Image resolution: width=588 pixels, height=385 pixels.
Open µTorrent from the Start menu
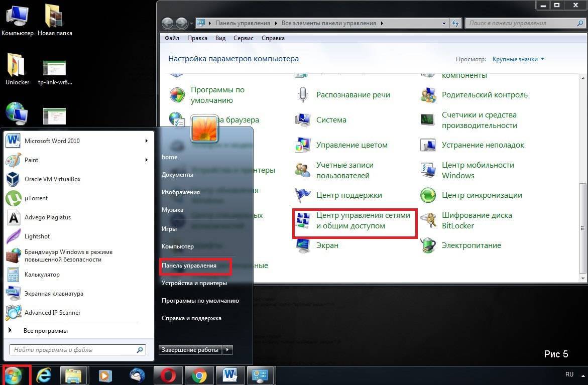point(36,198)
